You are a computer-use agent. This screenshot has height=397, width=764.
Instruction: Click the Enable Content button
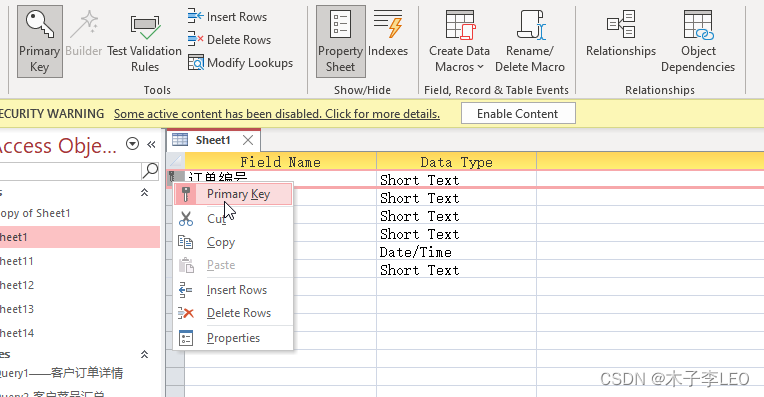pos(518,113)
